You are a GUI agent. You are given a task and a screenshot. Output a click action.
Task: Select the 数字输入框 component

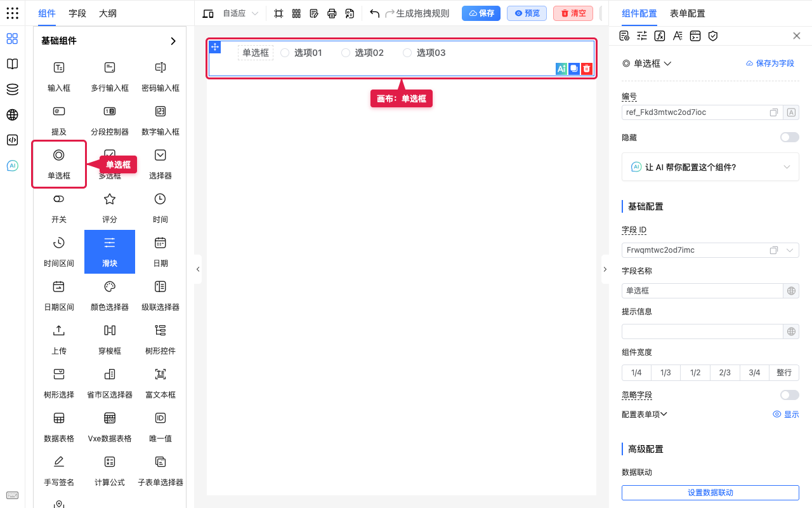[x=160, y=120]
